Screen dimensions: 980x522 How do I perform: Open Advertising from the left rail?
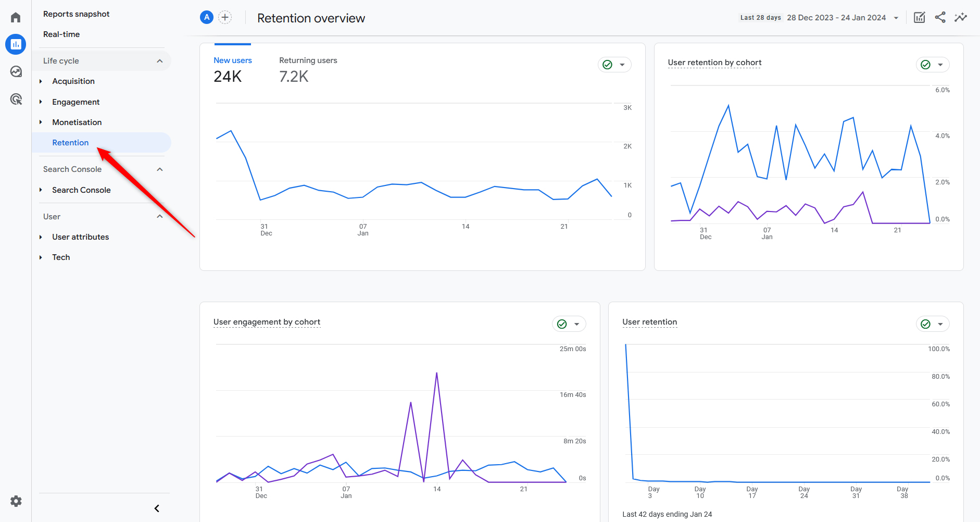(x=16, y=99)
